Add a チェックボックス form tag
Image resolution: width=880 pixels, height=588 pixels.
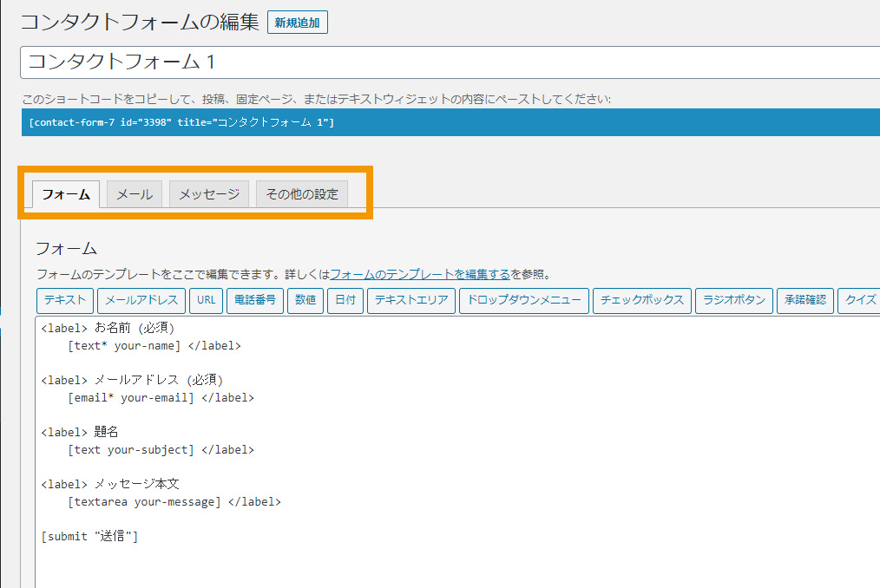click(642, 301)
